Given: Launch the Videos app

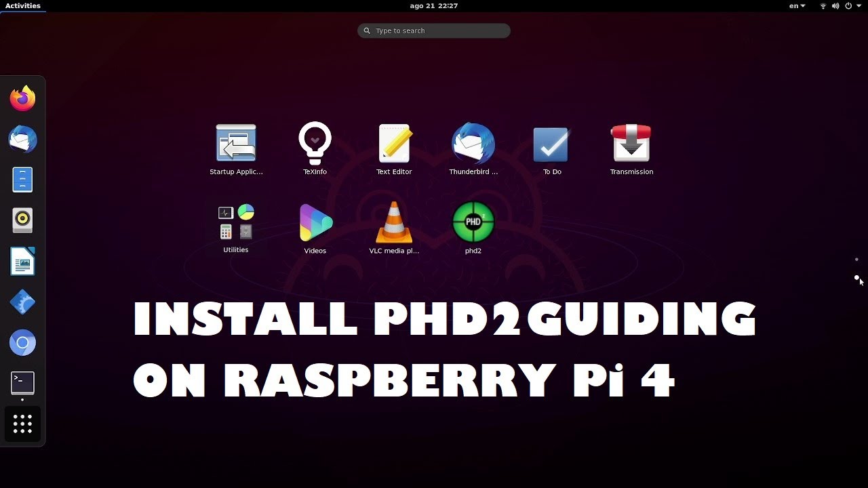Looking at the screenshot, I should click(315, 228).
